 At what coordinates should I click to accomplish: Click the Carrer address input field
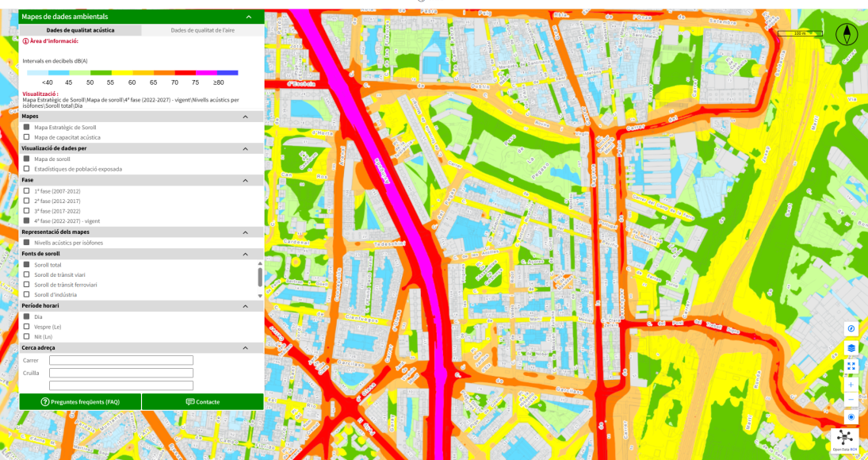click(120, 360)
